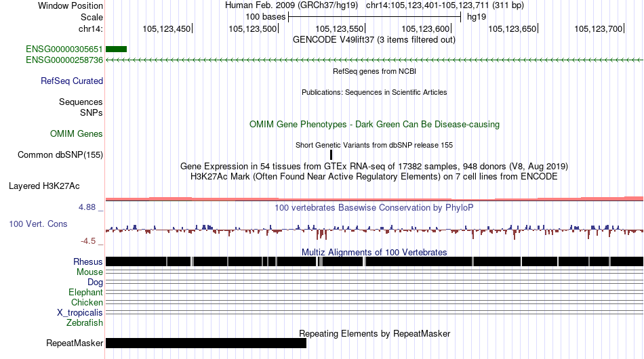This screenshot has width=644, height=359.
Task: Click the chr14:105,123,401-105,123,711 position text
Action: point(445,5)
